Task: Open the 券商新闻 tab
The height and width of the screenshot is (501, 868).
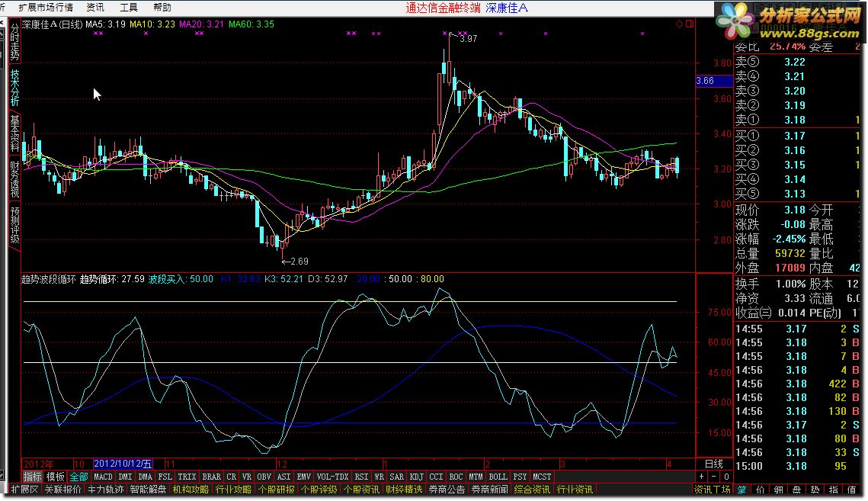Action: [x=489, y=490]
